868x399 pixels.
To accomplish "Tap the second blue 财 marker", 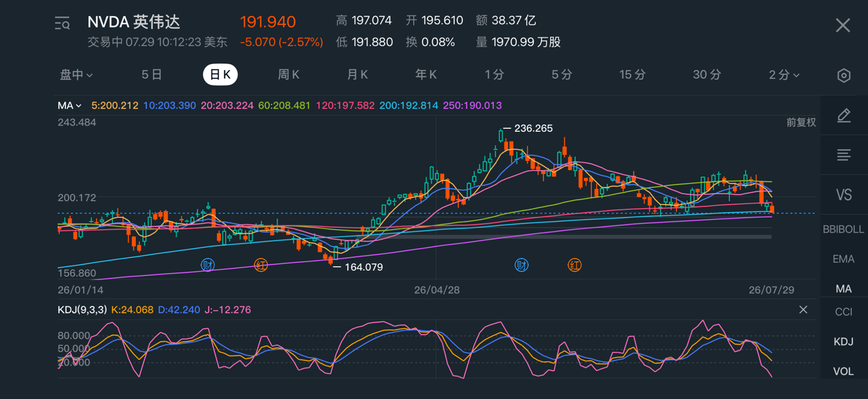I will pos(521,265).
